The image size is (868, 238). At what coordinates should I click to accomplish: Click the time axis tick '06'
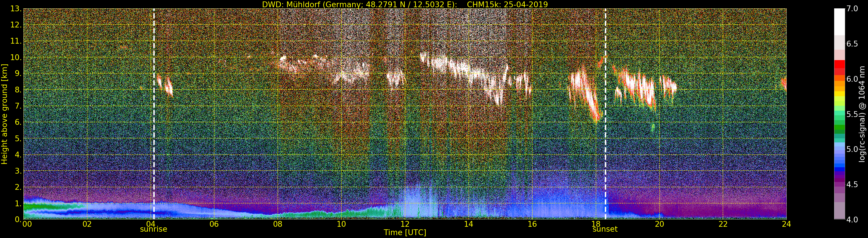pos(214,224)
